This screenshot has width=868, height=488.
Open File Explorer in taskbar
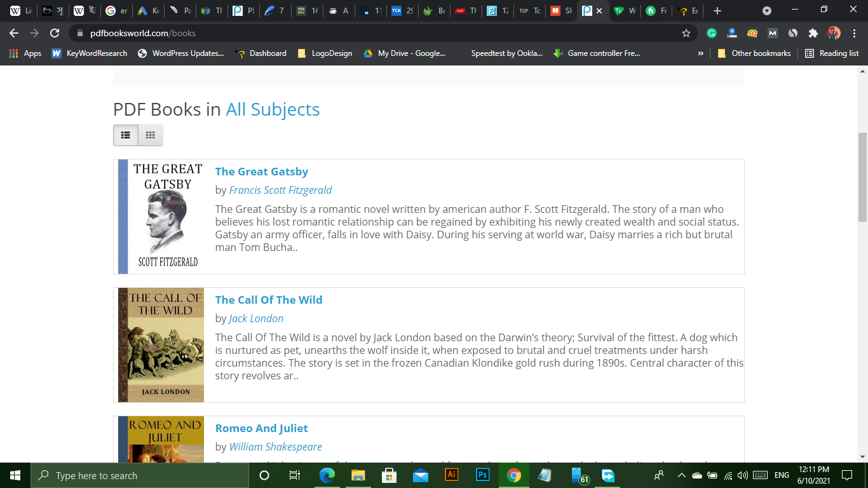(x=358, y=475)
